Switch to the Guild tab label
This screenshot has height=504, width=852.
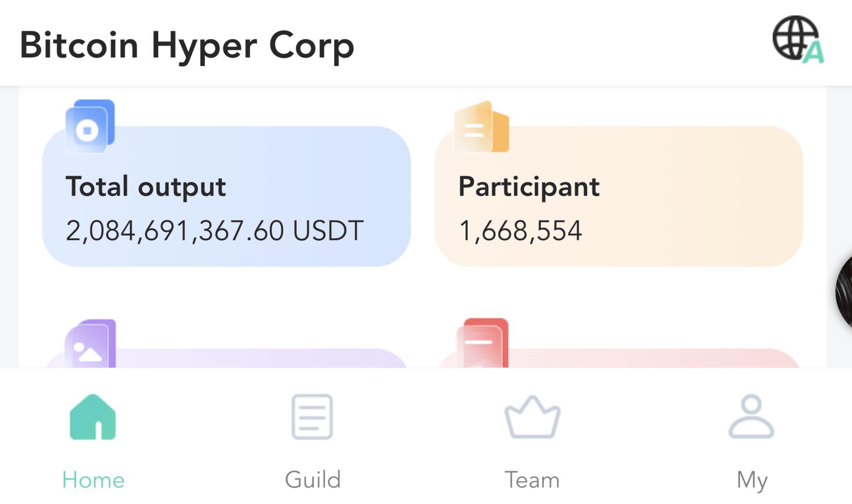pyautogui.click(x=313, y=480)
